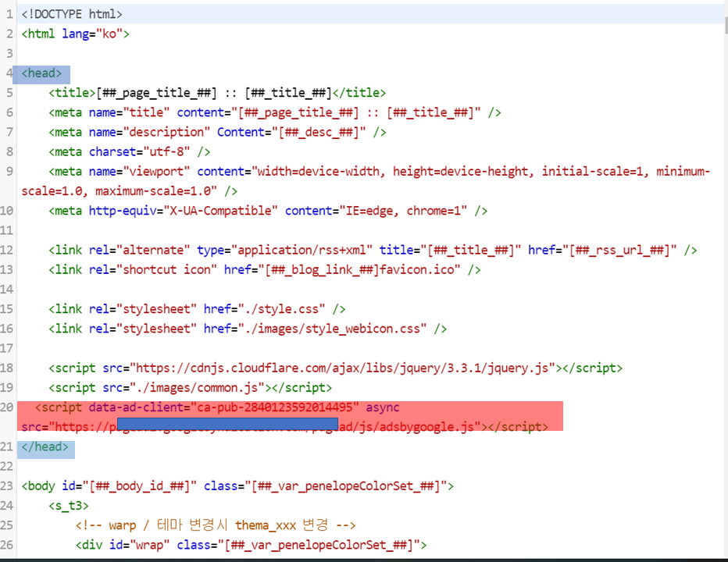Click line number 26 in gutter

pos(6,545)
